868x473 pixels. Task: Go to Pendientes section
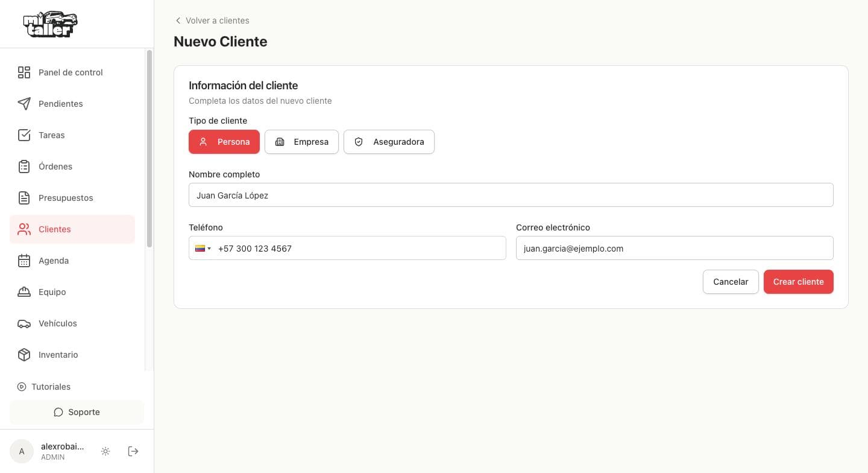pyautogui.click(x=72, y=104)
